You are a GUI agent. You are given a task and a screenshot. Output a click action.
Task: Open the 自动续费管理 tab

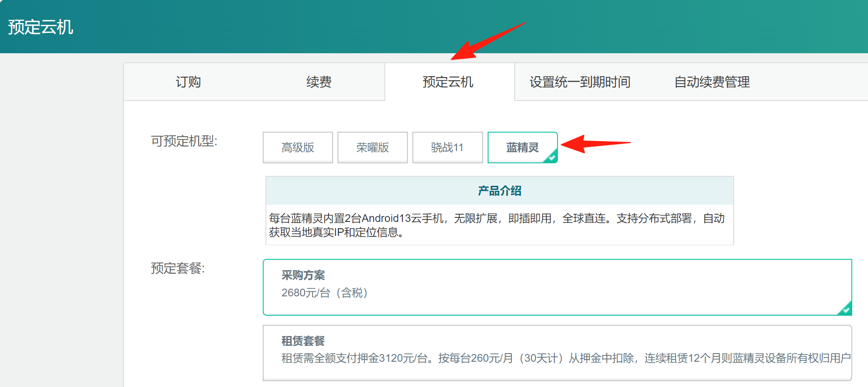pyautogui.click(x=712, y=82)
